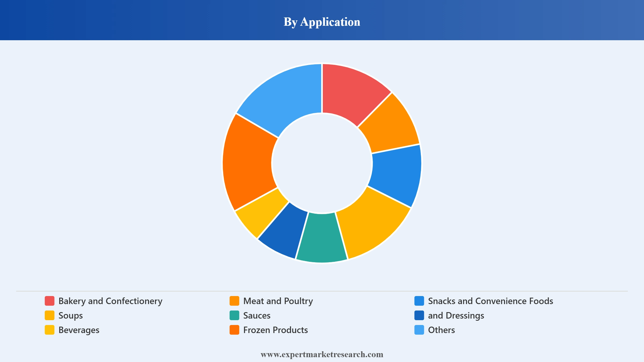Click the teal Sauces donut slice

[322, 237]
